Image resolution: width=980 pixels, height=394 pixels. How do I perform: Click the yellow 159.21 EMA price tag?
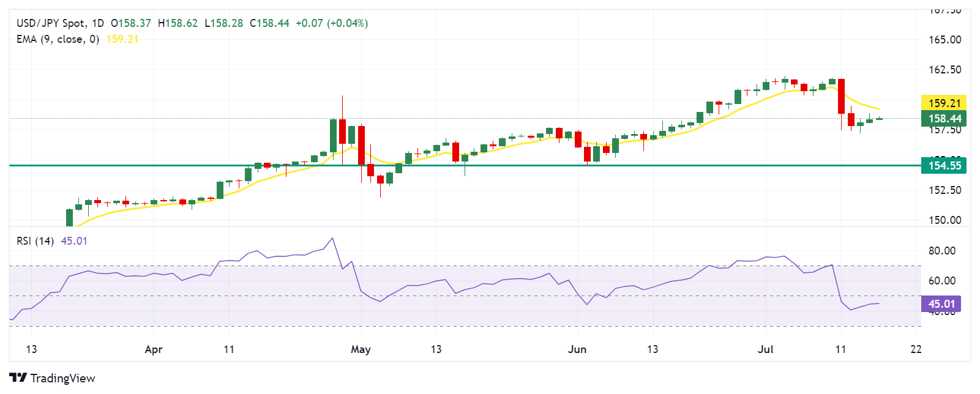pos(944,103)
